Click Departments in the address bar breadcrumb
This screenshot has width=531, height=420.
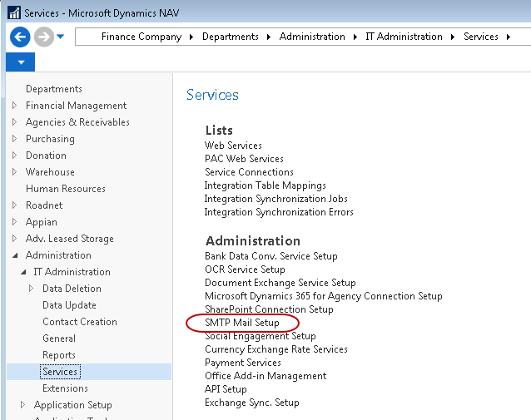231,37
